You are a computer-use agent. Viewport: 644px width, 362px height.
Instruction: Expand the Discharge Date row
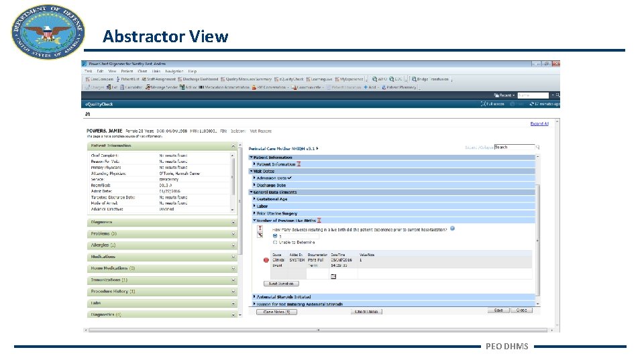coord(254,185)
